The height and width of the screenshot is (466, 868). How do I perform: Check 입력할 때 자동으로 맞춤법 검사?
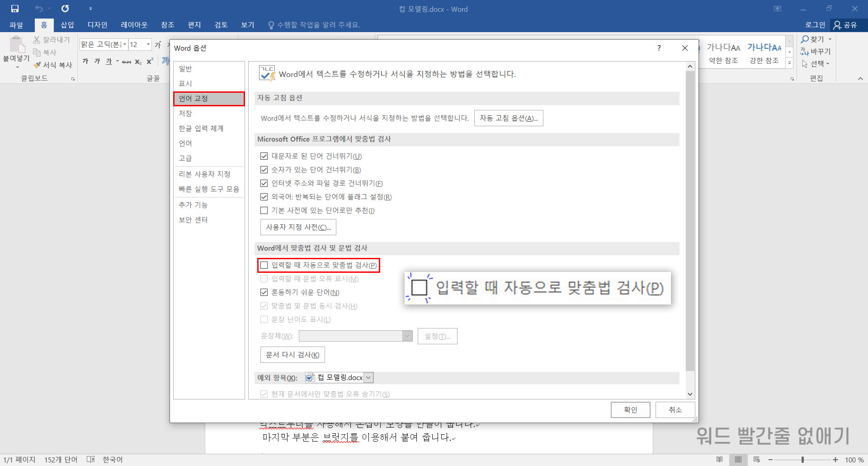click(264, 265)
